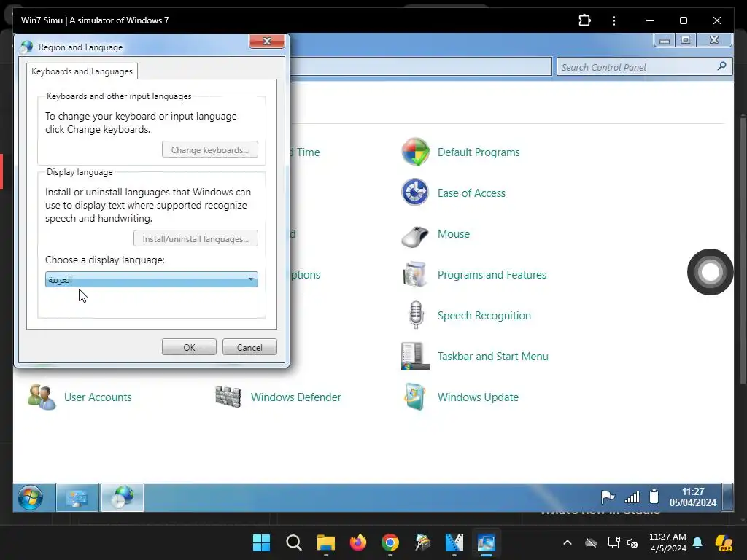The image size is (747, 560).
Task: Click the simulator clock showing 11:27
Action: [x=693, y=497]
